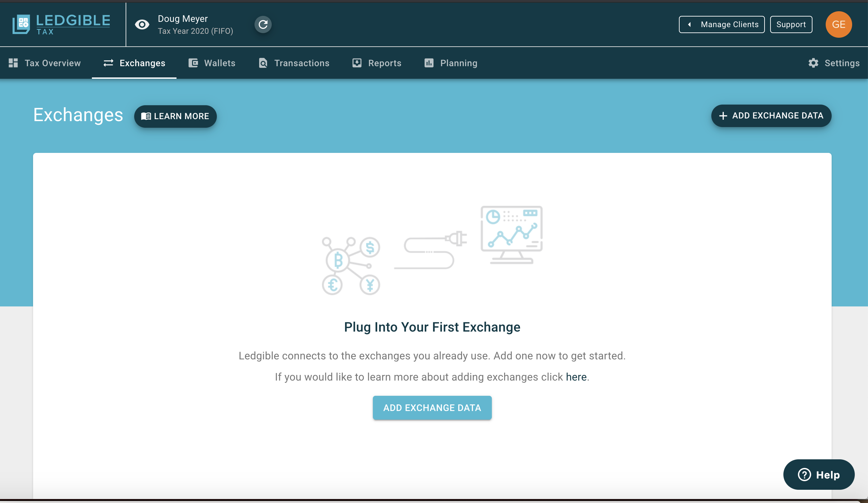Open the Reports tab
This screenshot has height=503, width=868.
377,63
